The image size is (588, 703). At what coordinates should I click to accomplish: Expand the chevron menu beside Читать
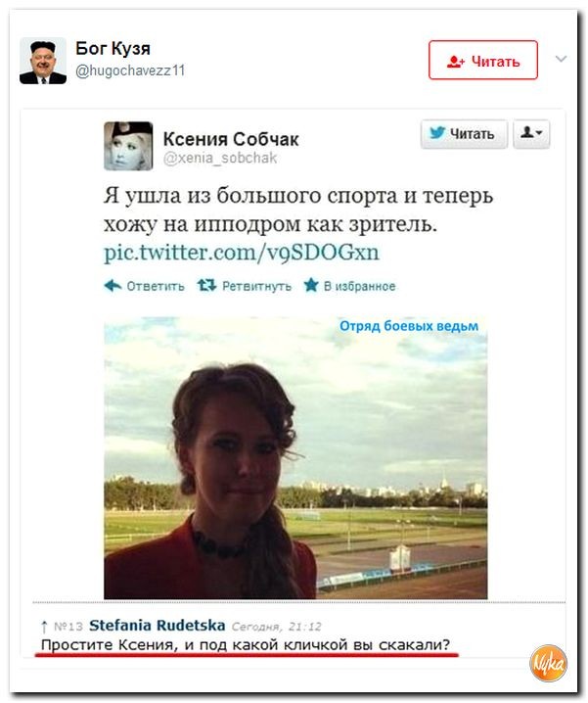tap(561, 59)
